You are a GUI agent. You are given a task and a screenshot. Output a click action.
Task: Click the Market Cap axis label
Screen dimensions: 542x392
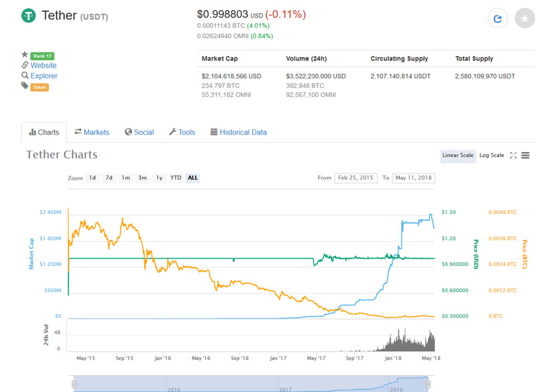(x=32, y=253)
